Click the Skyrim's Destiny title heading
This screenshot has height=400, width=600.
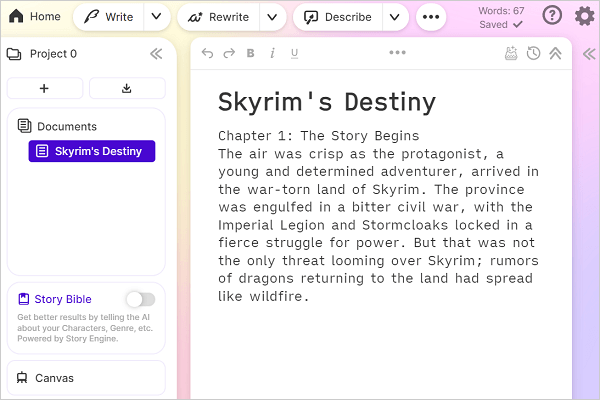coord(327,103)
